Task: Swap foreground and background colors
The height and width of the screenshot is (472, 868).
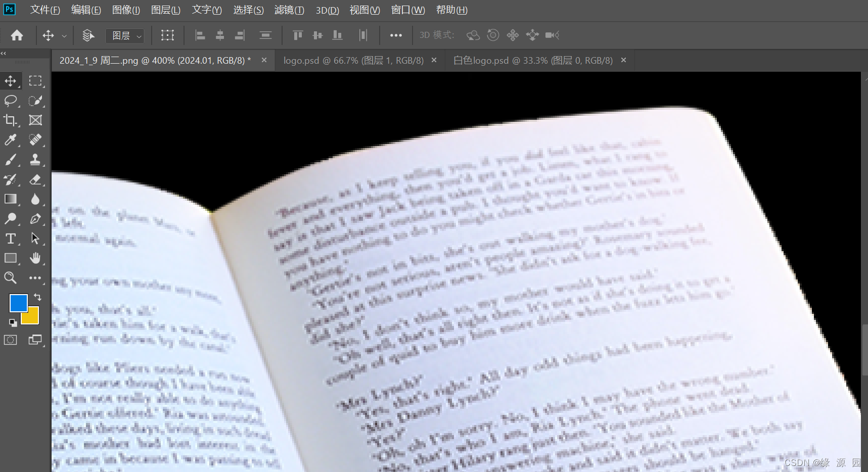Action: tap(37, 297)
